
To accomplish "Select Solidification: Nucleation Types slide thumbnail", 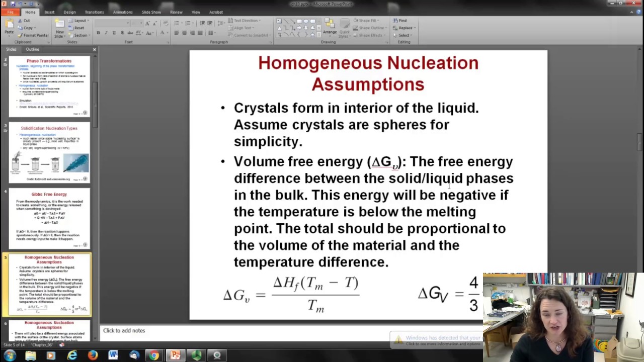I will tap(49, 152).
